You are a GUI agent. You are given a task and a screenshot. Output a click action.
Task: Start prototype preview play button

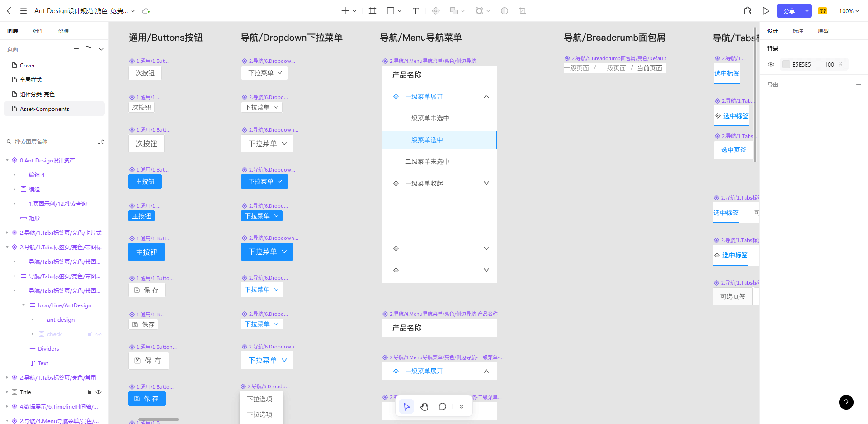766,11
